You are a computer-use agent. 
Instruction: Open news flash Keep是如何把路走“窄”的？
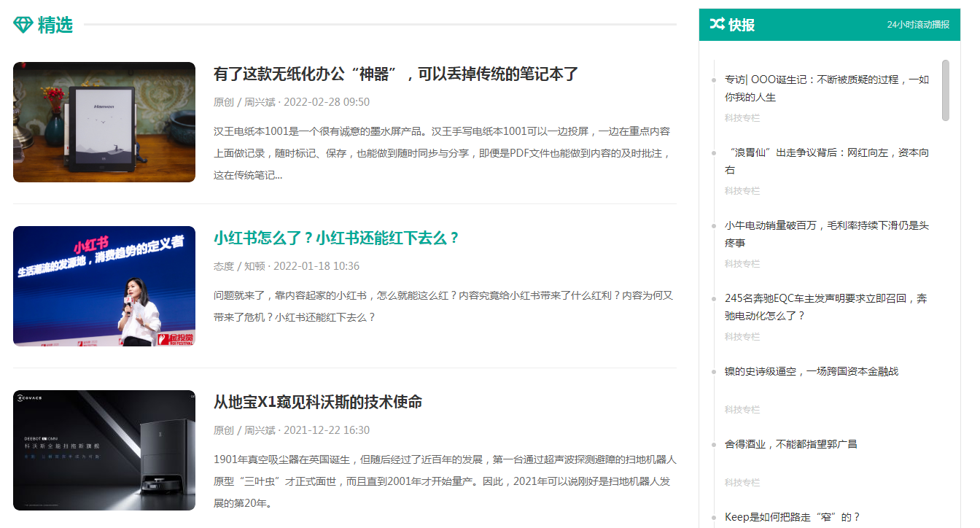793,517
